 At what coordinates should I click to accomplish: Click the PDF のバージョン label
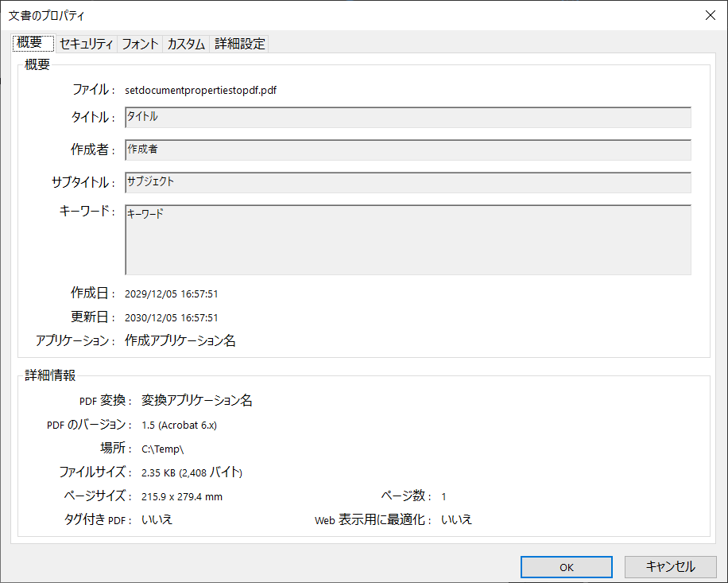89,425
